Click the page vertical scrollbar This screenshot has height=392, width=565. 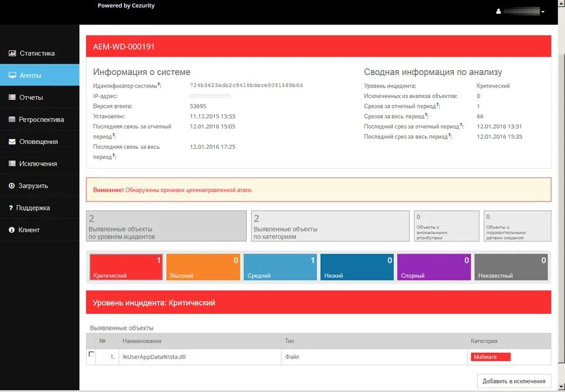point(561,209)
